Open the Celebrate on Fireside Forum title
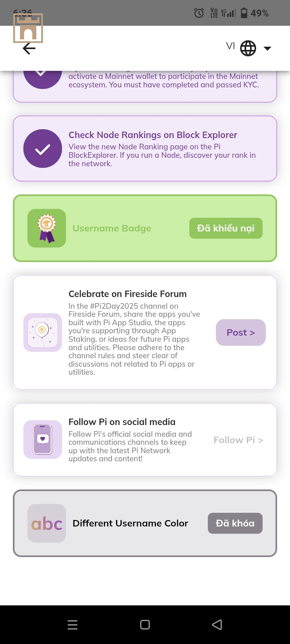 point(128,294)
